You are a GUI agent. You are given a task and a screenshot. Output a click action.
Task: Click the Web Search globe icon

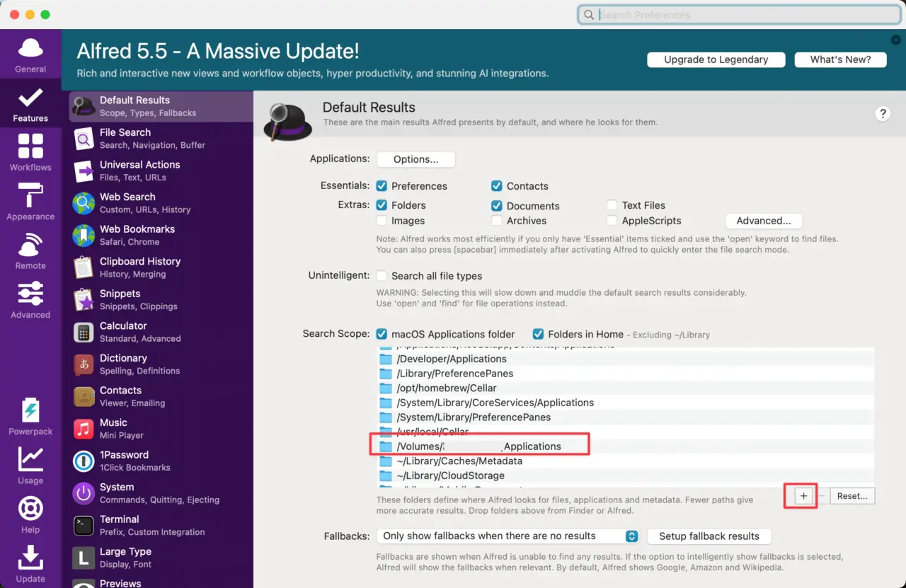tap(84, 203)
